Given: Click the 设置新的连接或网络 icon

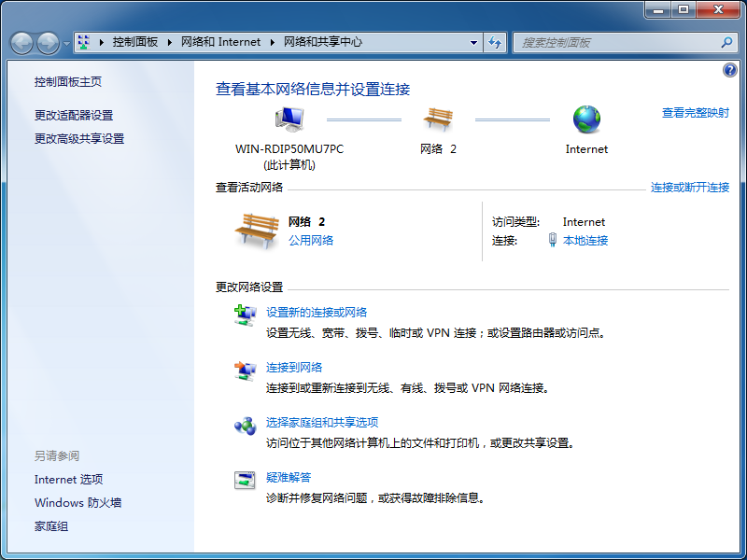Looking at the screenshot, I should [x=245, y=316].
